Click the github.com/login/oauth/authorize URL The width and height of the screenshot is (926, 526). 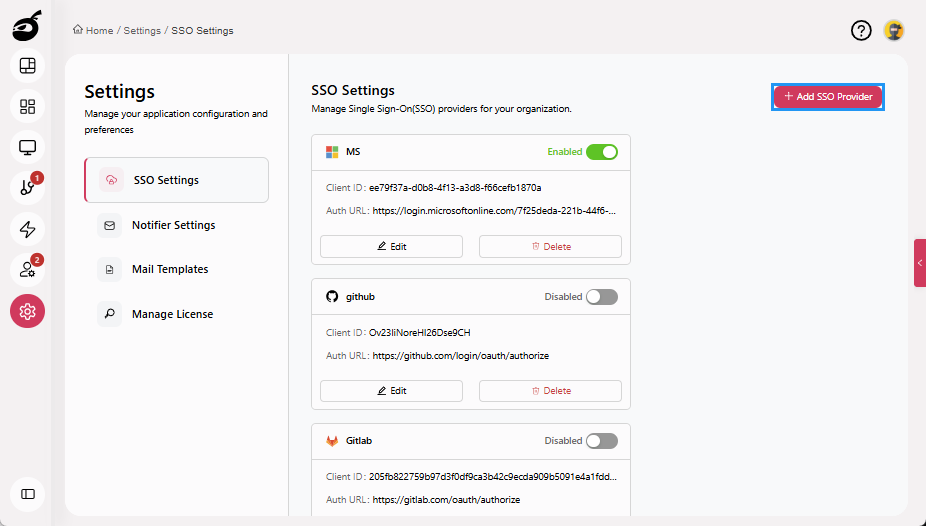(x=461, y=356)
